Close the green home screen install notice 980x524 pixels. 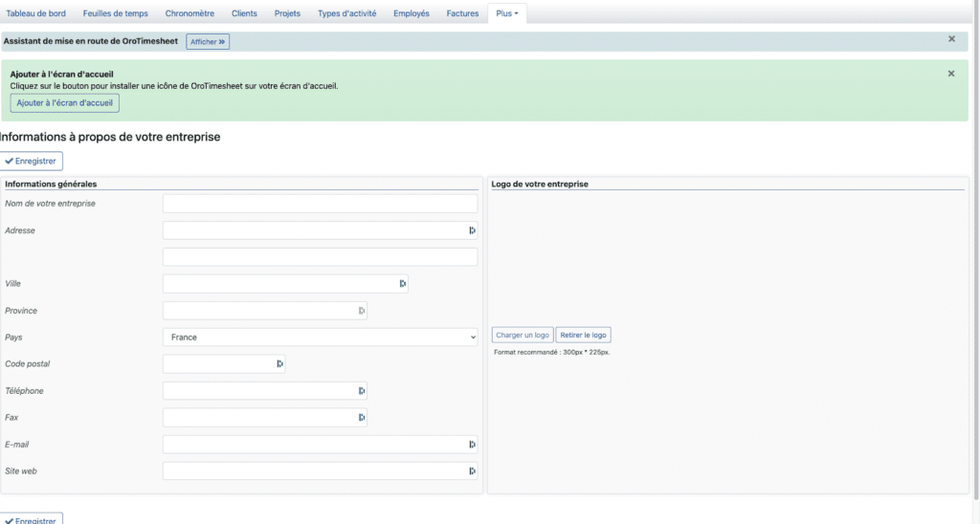tap(951, 74)
